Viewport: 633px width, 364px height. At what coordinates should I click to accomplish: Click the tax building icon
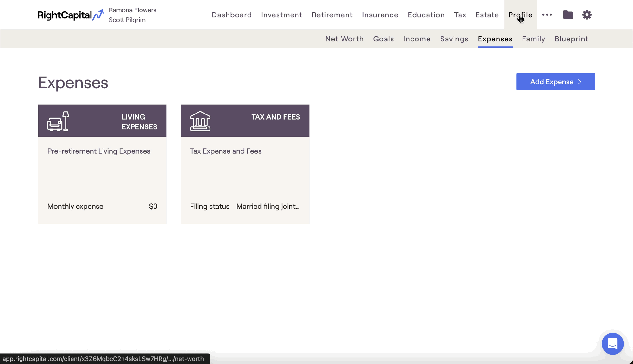pos(200,121)
